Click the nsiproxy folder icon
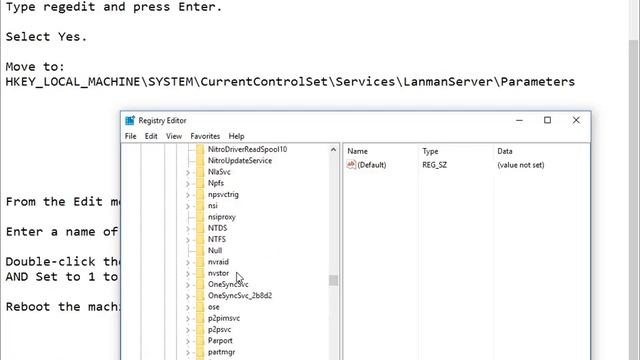 tap(200, 217)
